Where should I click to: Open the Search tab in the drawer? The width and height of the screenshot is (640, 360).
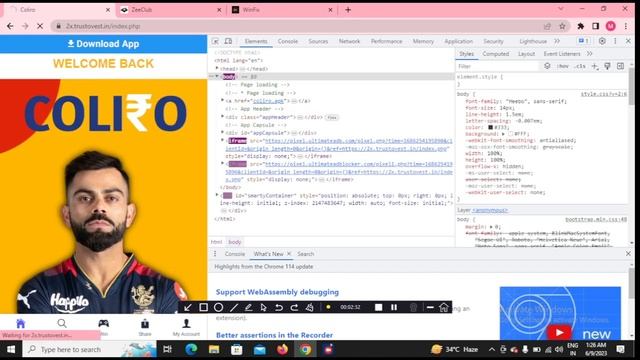pyautogui.click(x=305, y=254)
